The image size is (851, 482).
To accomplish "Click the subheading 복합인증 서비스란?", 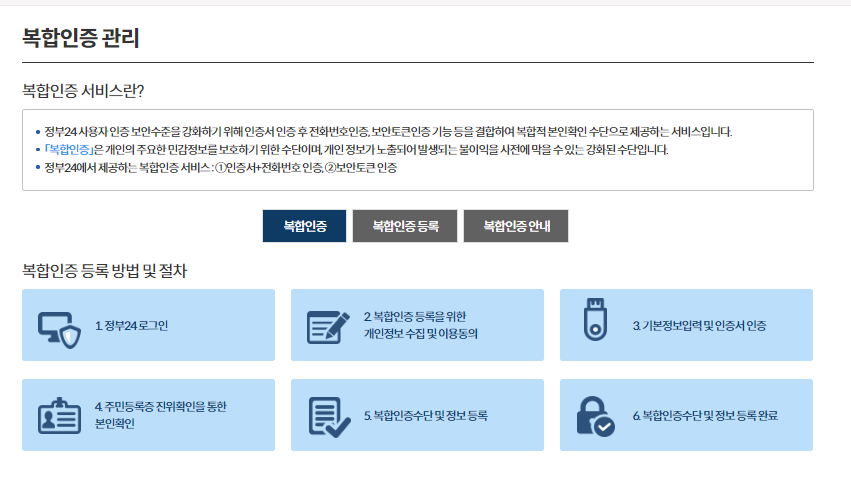I will 83,91.
